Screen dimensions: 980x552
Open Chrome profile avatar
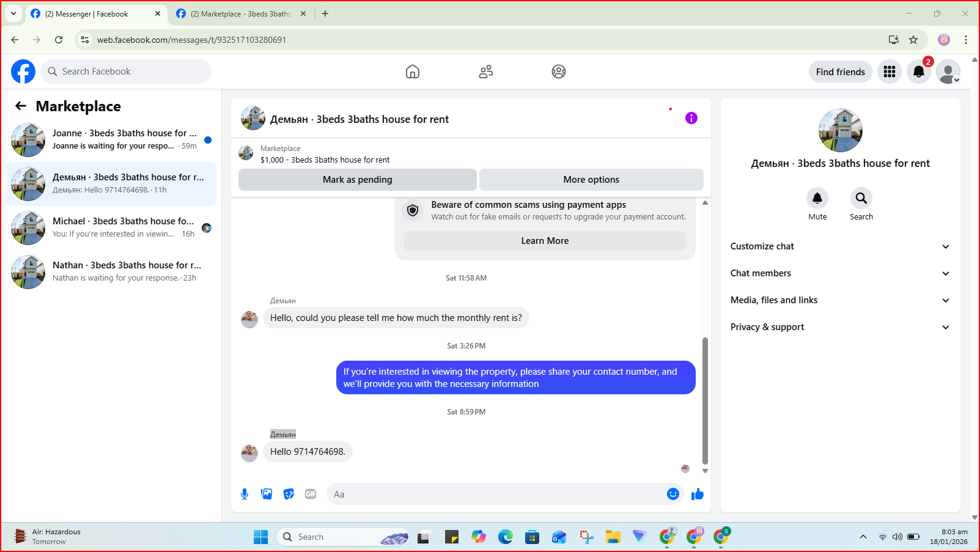(944, 40)
